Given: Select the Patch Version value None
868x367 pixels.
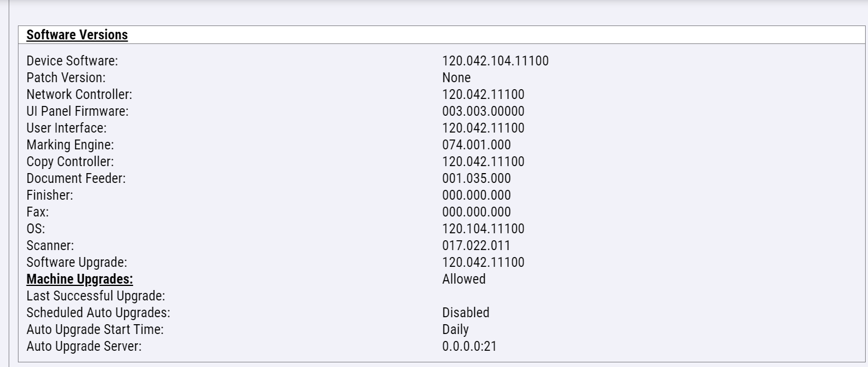Looking at the screenshot, I should (x=456, y=78).
